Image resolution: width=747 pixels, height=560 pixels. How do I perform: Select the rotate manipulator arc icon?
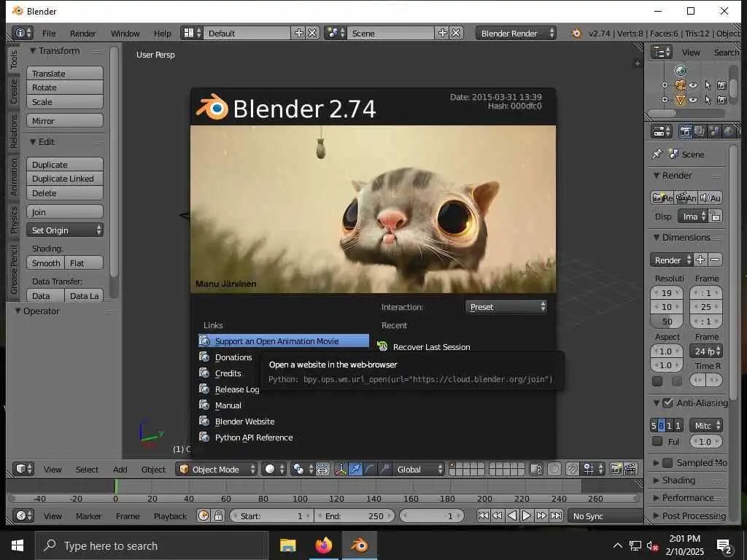click(x=370, y=469)
